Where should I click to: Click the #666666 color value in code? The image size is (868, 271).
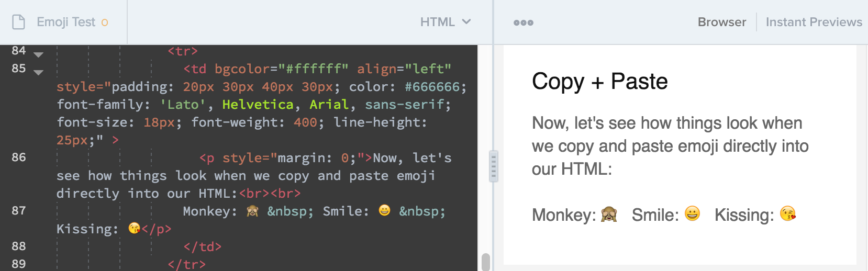[x=432, y=87]
